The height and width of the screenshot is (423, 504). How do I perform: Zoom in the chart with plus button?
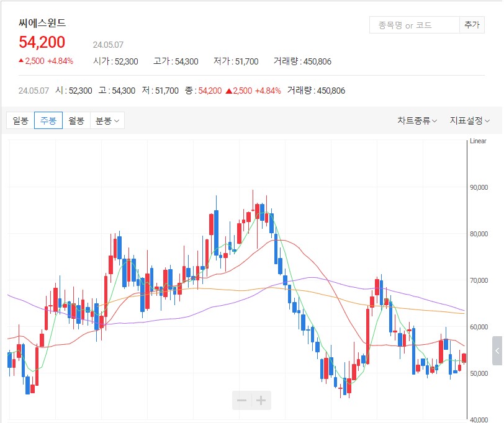tap(261, 401)
